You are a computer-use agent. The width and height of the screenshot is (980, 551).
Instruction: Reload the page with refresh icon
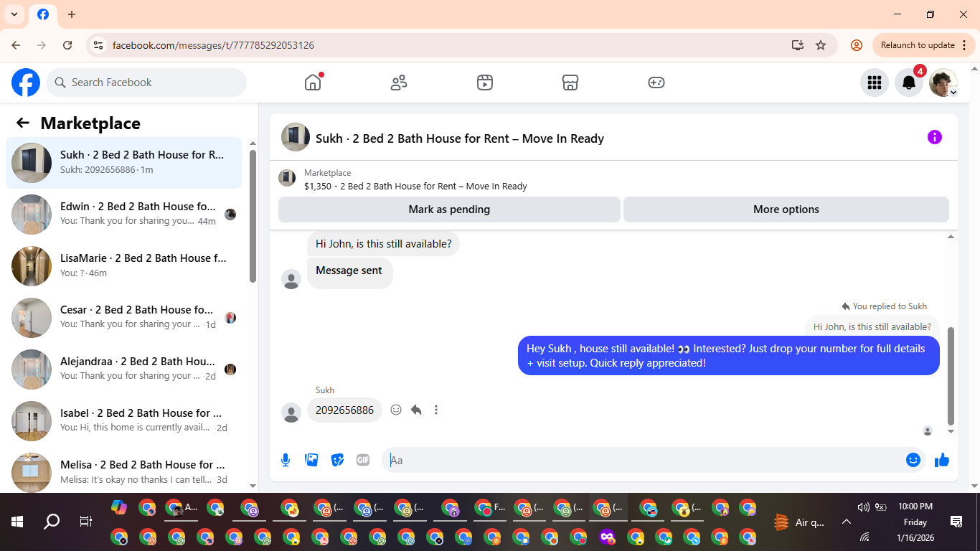pos(67,45)
